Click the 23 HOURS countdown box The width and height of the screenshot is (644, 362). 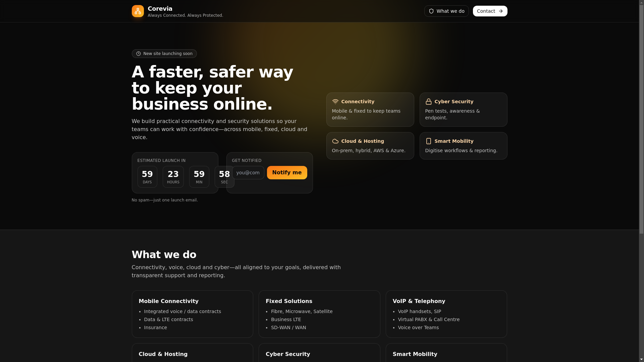click(x=173, y=177)
